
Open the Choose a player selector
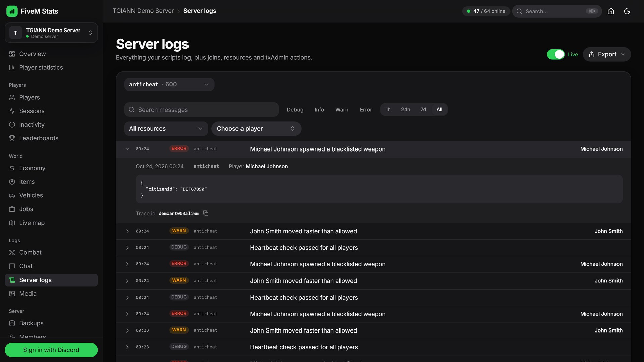pyautogui.click(x=256, y=129)
